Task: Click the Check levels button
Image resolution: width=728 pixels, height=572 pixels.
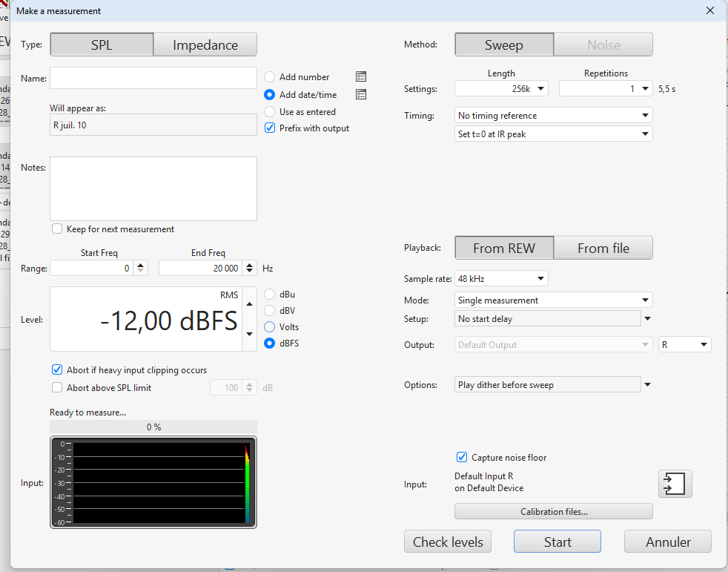Action: tap(448, 542)
